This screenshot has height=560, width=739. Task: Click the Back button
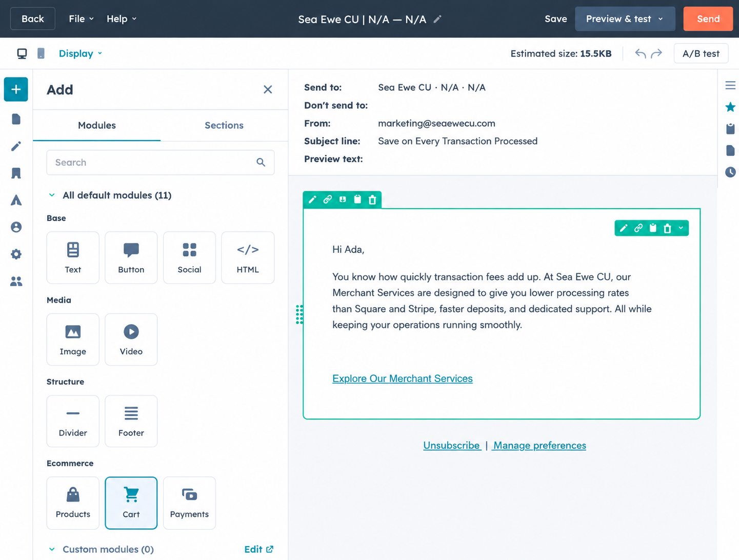pos(33,19)
